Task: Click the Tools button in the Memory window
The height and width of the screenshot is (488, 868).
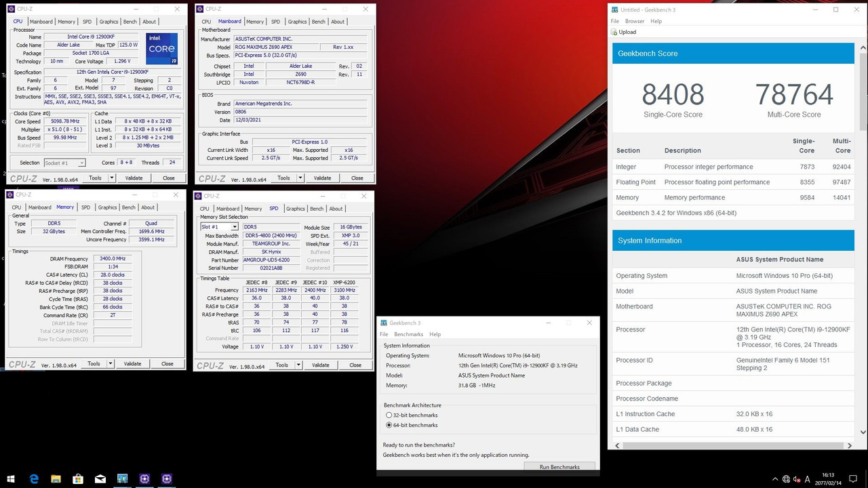Action: point(94,364)
